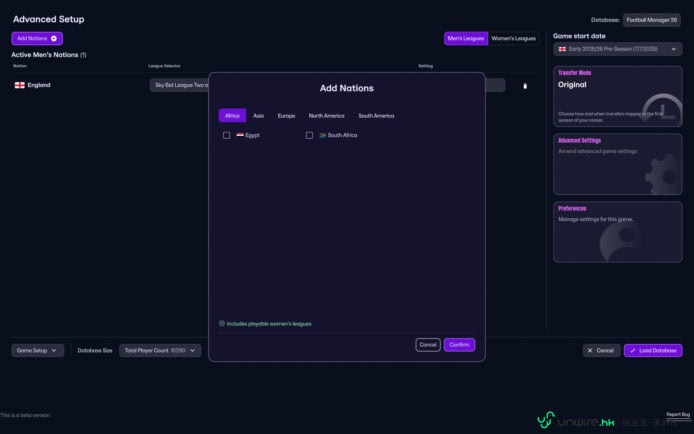Image resolution: width=694 pixels, height=434 pixels.
Task: Open the Report Bug link
Action: tap(678, 415)
